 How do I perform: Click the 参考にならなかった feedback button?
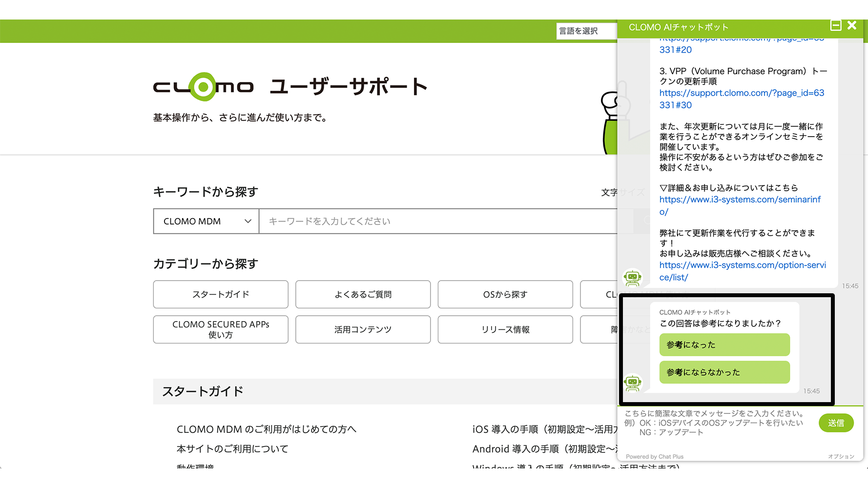(x=724, y=372)
